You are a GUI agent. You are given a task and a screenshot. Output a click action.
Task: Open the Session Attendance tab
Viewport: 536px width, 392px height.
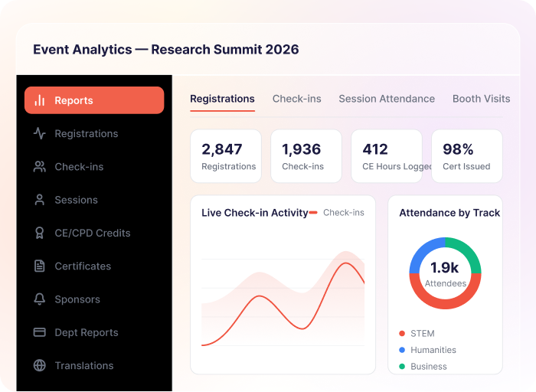(x=387, y=99)
